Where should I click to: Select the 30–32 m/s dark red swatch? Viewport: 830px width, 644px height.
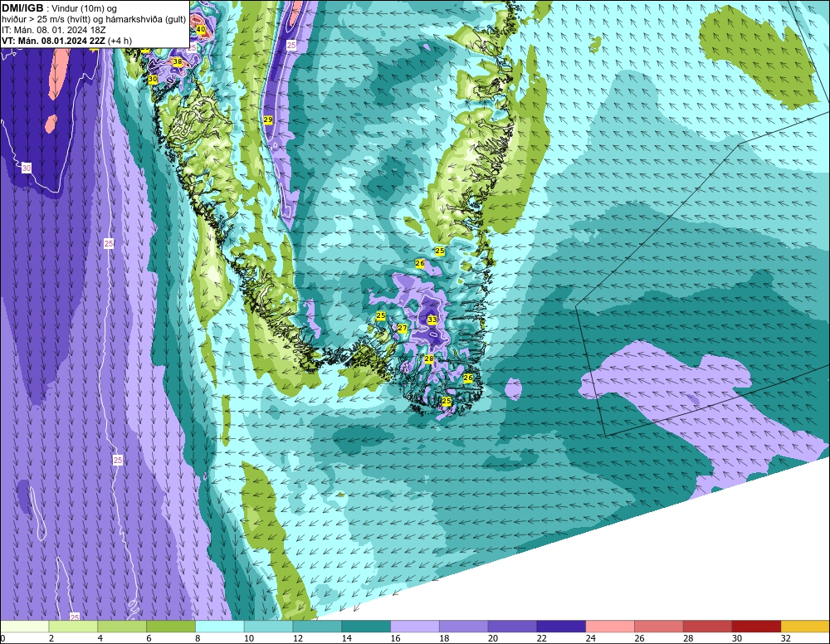[x=756, y=627]
